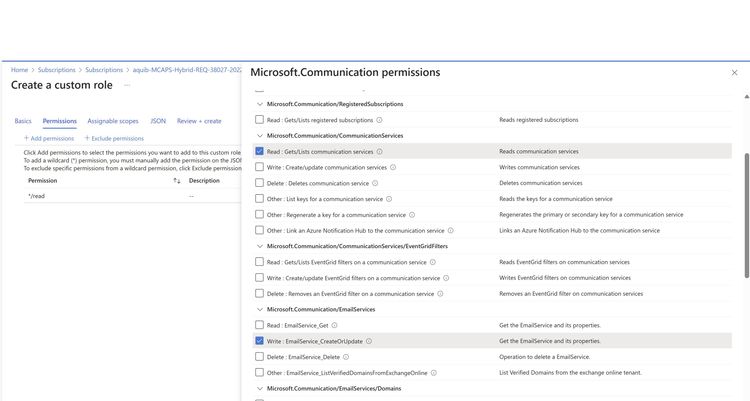
Task: Open info icon for Gets/Lists communication services
Action: (379, 152)
